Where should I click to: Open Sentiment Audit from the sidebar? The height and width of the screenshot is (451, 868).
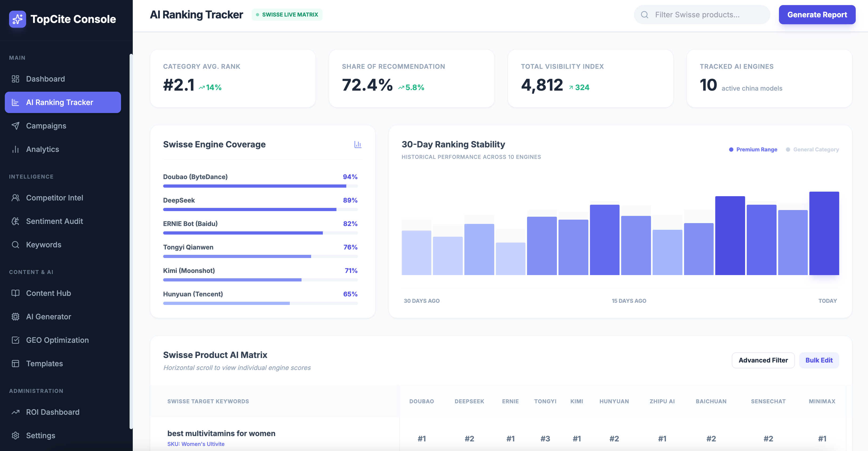coord(54,221)
